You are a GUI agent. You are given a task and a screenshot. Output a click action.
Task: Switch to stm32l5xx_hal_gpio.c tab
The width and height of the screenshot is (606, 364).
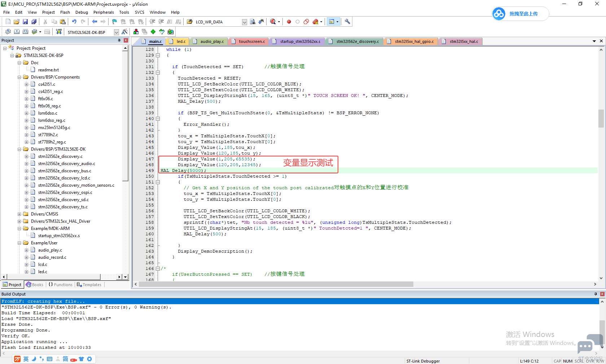[411, 41]
